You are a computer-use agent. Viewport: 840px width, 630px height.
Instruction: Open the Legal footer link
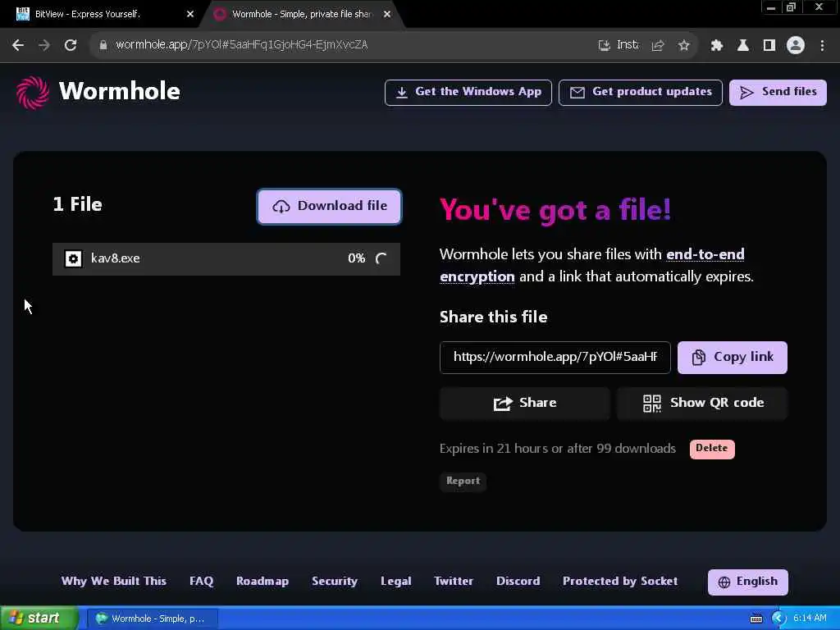coord(396,582)
